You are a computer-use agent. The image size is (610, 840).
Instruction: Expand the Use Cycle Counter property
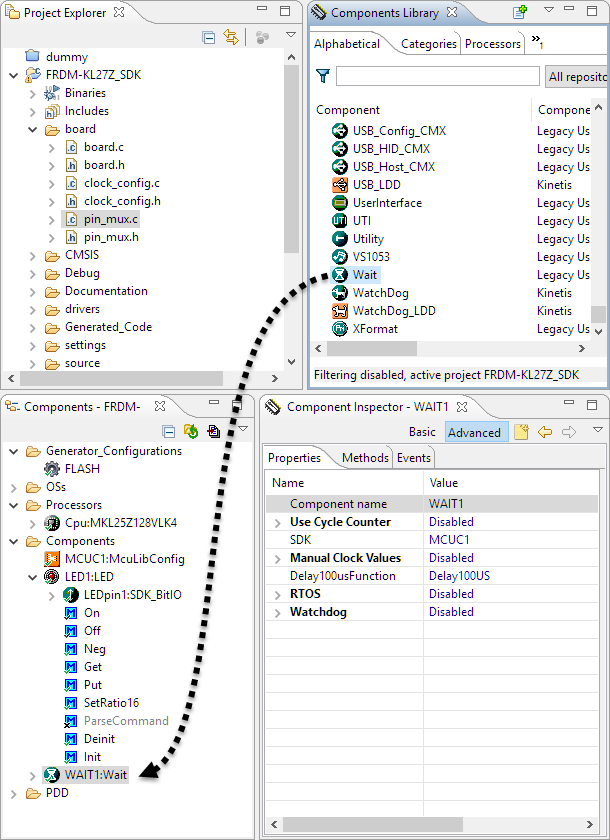[x=278, y=522]
